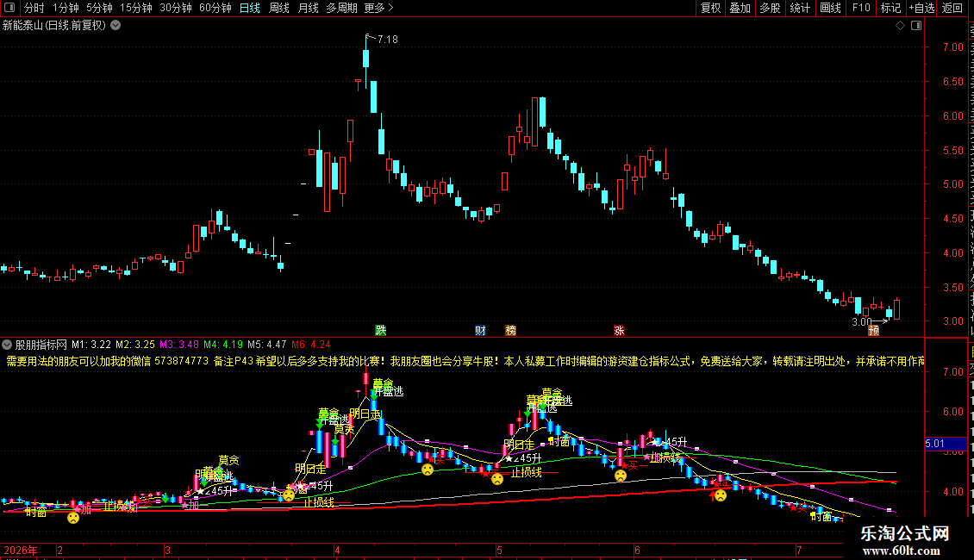Open the 股朋指标网 indicator dropdown arrow
Image resolution: width=974 pixels, height=560 pixels.
[7, 345]
